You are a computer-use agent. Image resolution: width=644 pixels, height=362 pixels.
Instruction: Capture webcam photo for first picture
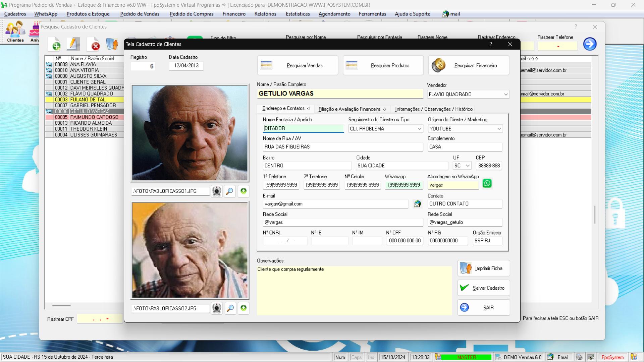coord(217,191)
